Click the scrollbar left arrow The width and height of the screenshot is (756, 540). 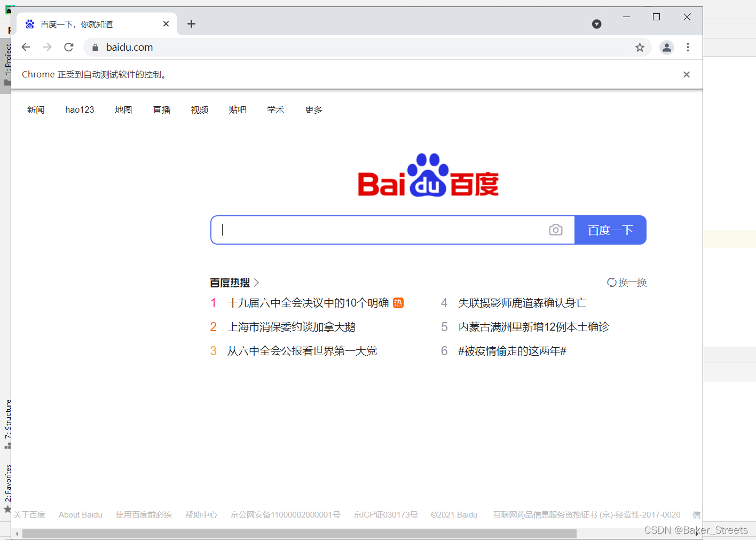pos(17,534)
